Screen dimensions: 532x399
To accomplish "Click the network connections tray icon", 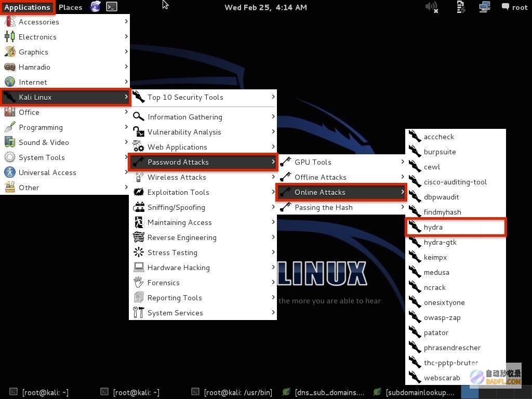I will [x=485, y=7].
